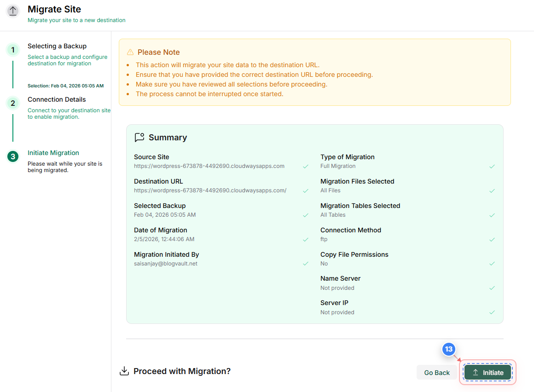Click the upload icon in the Migrate Site header
The image size is (534, 392).
coord(12,10)
